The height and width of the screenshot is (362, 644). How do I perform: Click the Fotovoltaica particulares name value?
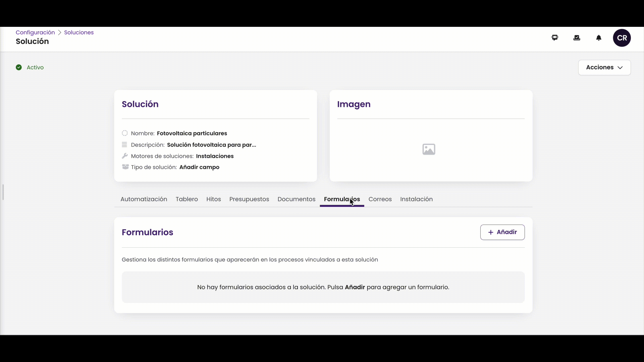192,133
